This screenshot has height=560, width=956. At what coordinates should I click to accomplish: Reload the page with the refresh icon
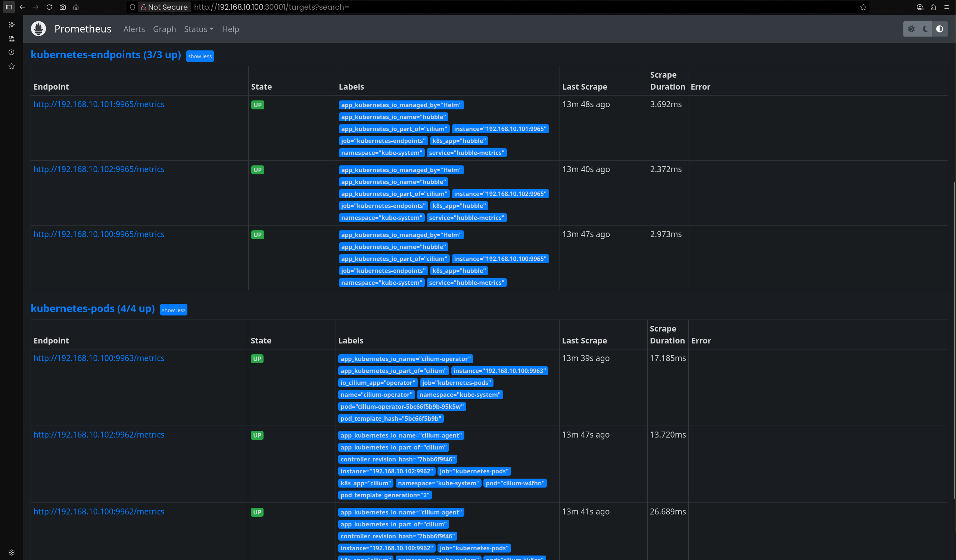(x=49, y=7)
